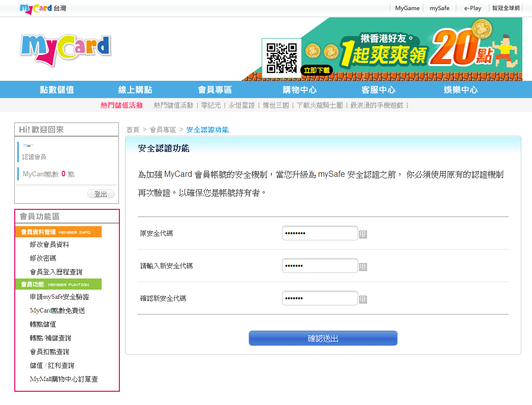532x405 pixels.
Task: Open 點數儲值 navigation menu
Action: tap(57, 89)
